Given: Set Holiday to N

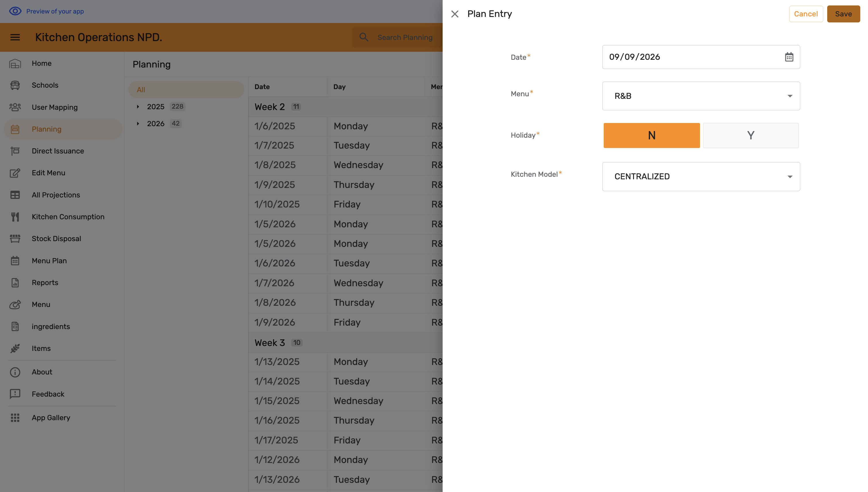Looking at the screenshot, I should point(651,135).
